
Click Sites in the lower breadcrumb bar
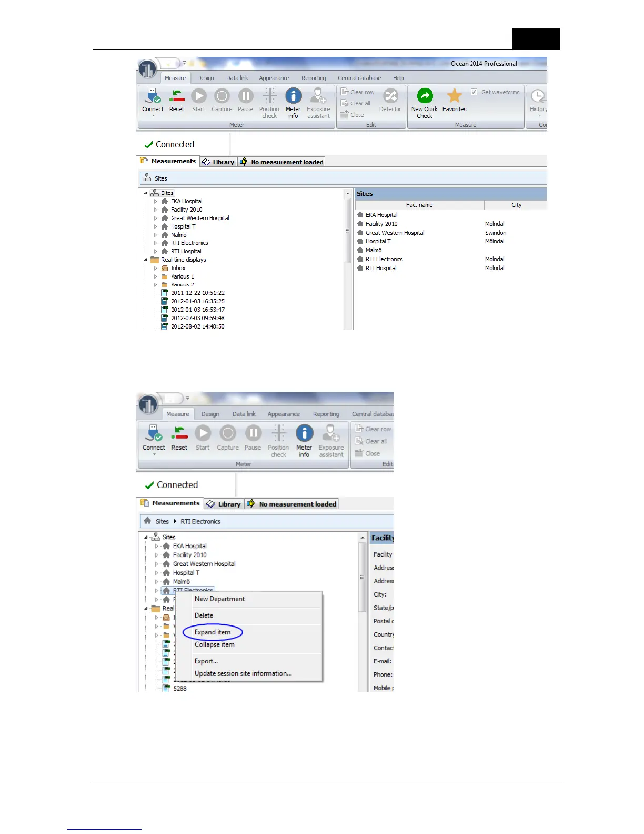[162, 522]
